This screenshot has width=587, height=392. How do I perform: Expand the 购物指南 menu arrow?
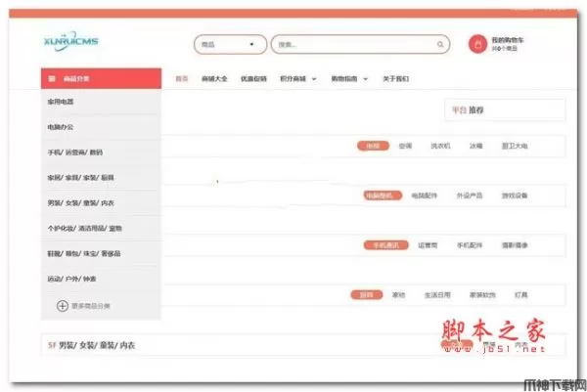tap(365, 79)
